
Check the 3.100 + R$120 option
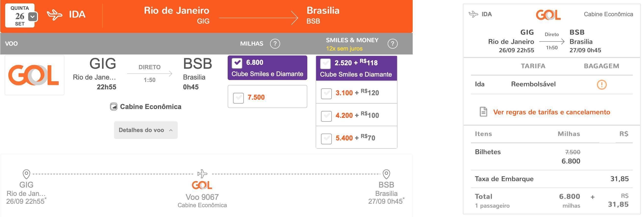click(326, 93)
